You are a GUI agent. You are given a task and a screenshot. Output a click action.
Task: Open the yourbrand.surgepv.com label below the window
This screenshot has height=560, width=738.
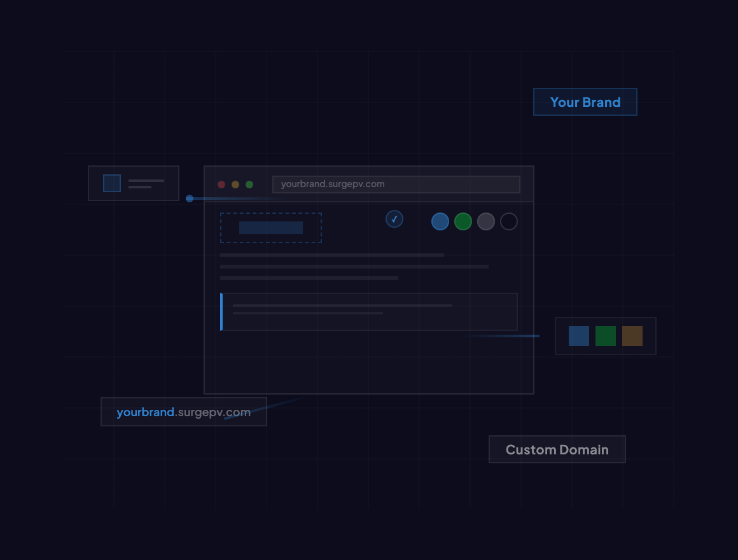pos(183,412)
